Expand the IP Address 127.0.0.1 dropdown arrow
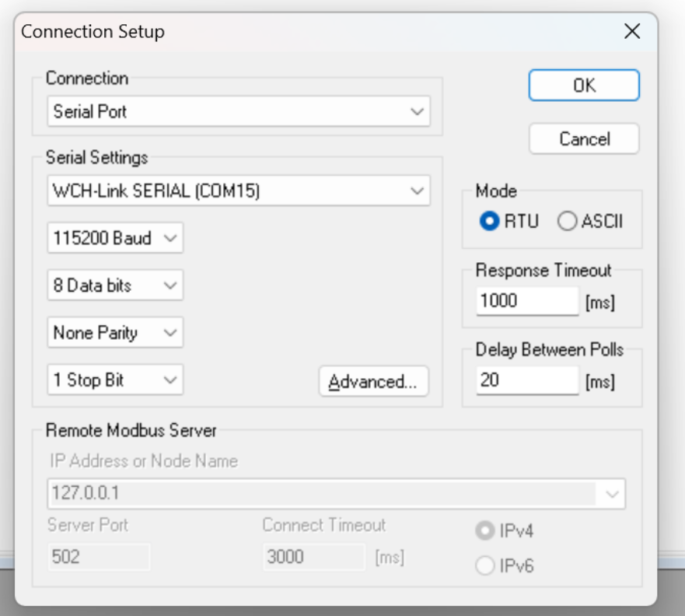 point(612,494)
